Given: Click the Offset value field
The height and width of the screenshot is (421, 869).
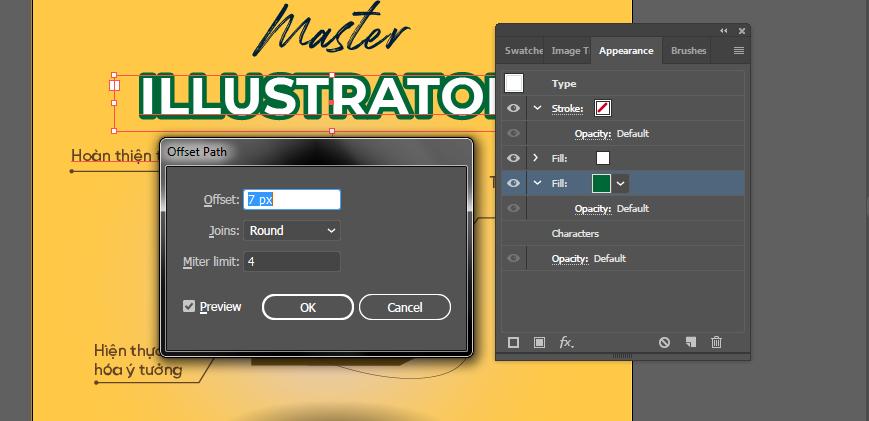Looking at the screenshot, I should coord(292,200).
